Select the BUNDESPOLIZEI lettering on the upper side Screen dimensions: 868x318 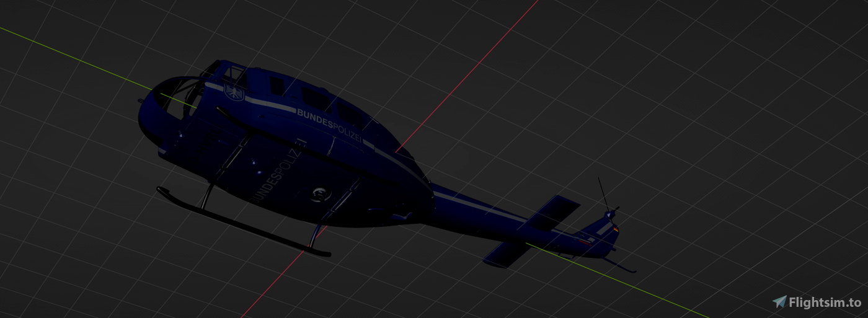pos(329,126)
